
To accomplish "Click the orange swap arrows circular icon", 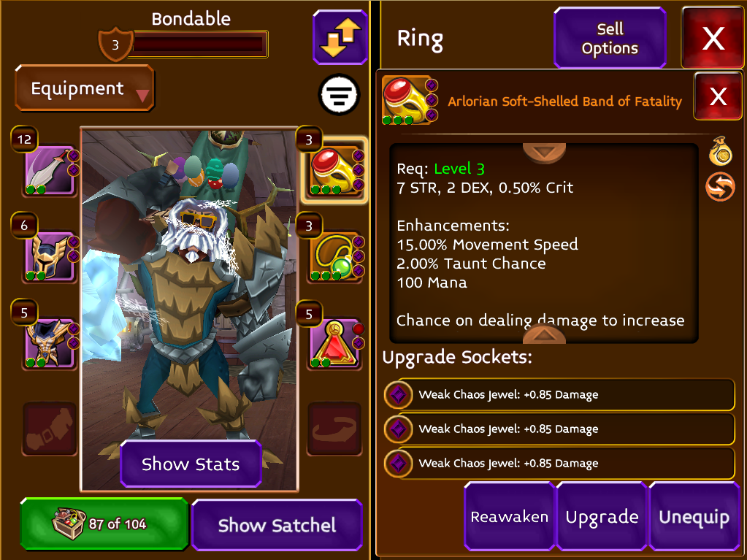I will (720, 186).
